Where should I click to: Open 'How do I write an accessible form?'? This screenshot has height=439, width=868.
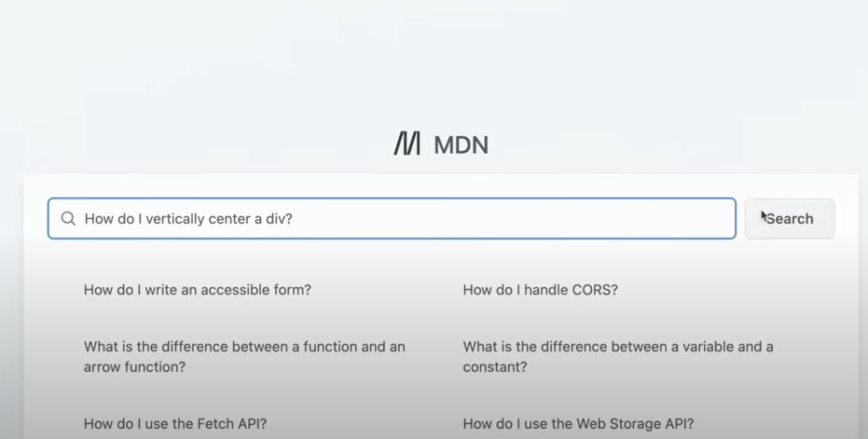(197, 290)
